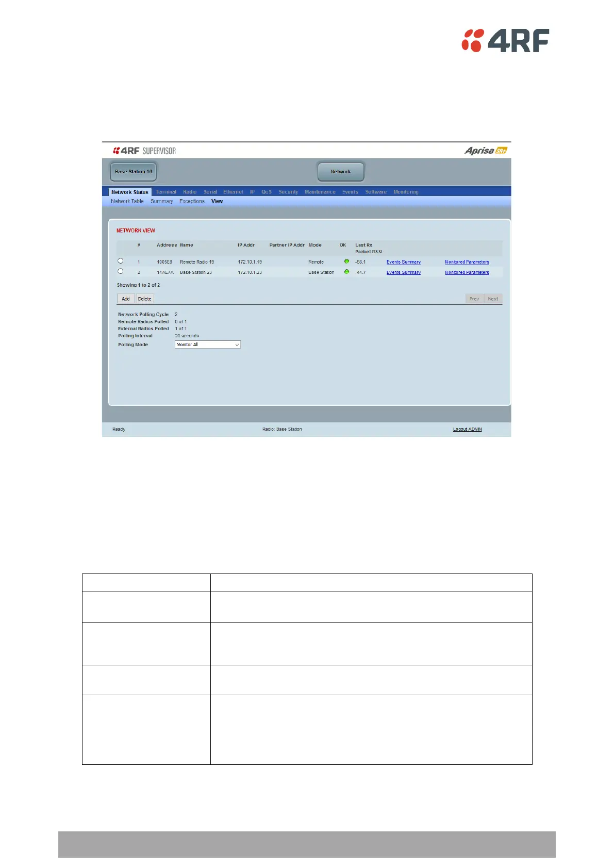Viewport: 614px width, 868px height.
Task: Switch to Exceptions sub-tab
Action: point(192,201)
